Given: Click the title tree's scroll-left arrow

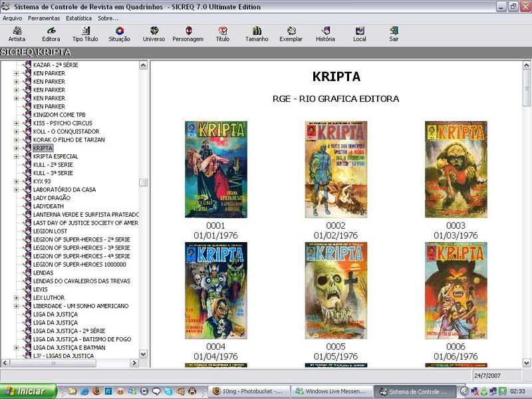Looking at the screenshot, I should [5, 362].
